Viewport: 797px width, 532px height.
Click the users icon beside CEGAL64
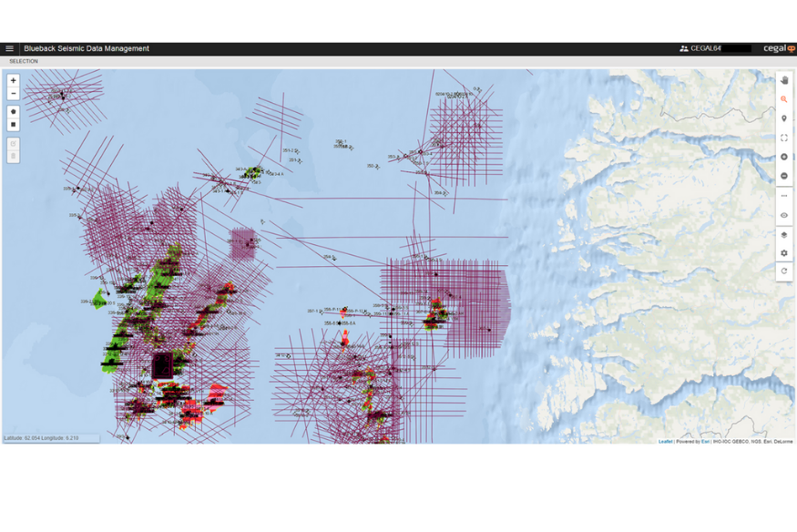(684, 49)
